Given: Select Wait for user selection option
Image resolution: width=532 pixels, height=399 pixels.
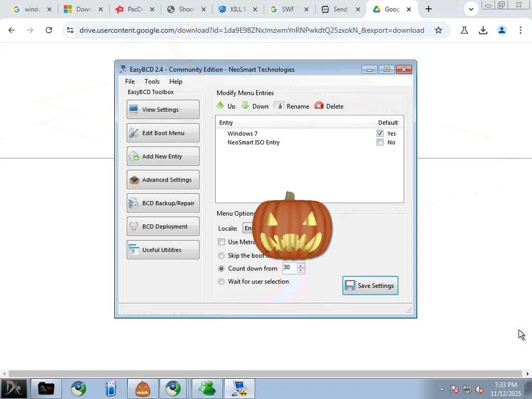Looking at the screenshot, I should coord(221,282).
